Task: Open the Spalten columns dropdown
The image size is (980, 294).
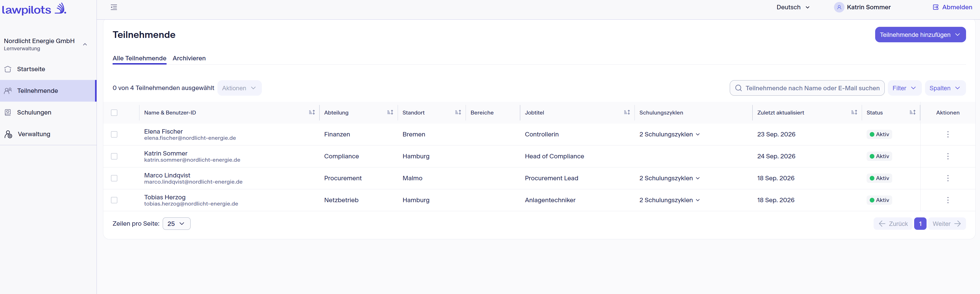Action: (945, 88)
